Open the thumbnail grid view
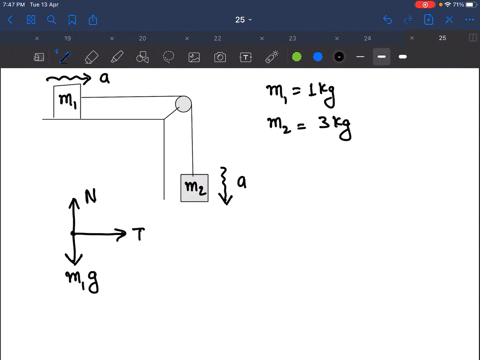 [31, 20]
